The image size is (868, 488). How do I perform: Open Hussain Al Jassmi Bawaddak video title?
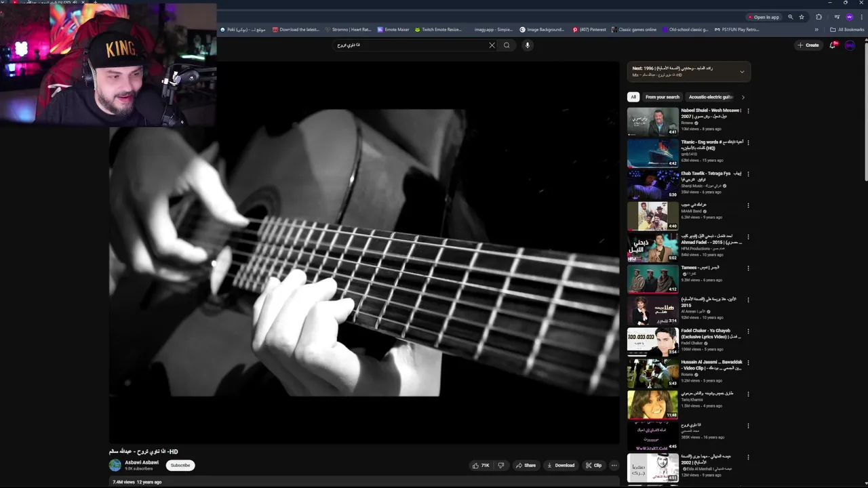pos(711,365)
